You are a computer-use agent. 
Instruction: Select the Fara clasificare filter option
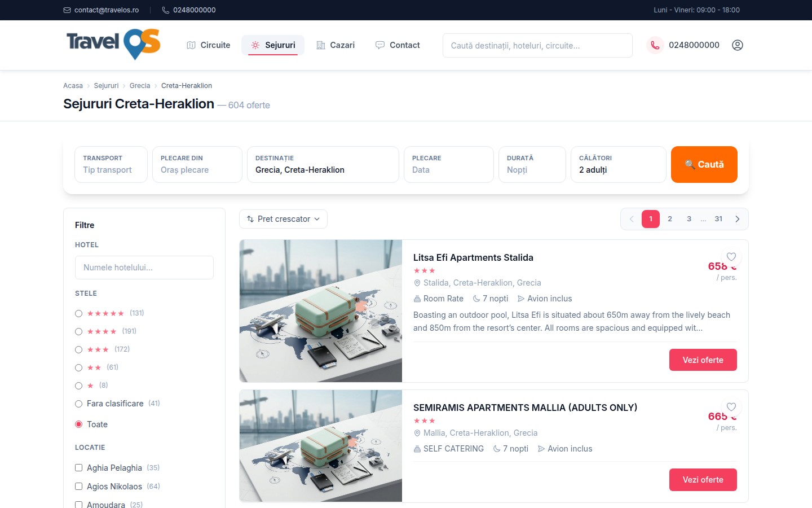(79, 404)
